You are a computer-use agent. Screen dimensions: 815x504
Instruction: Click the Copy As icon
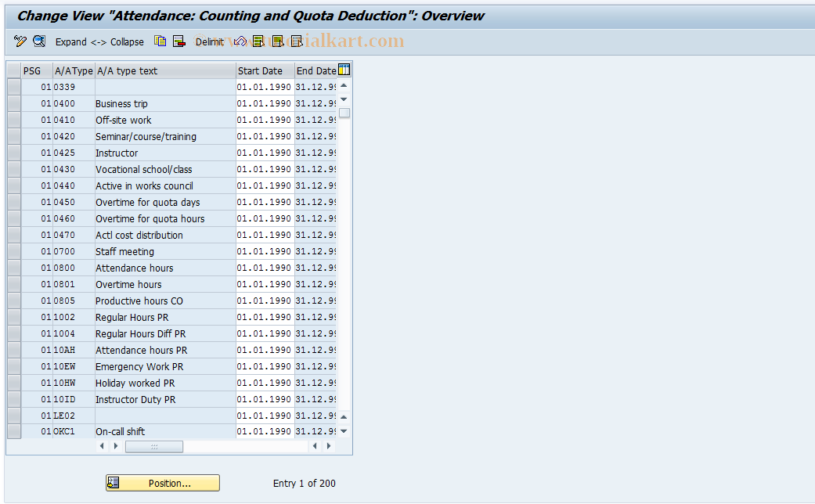coord(160,41)
